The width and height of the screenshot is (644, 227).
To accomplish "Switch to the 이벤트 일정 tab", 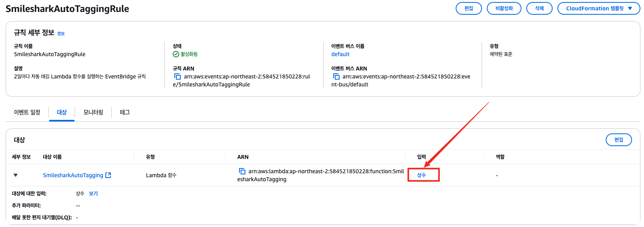I will [x=27, y=112].
